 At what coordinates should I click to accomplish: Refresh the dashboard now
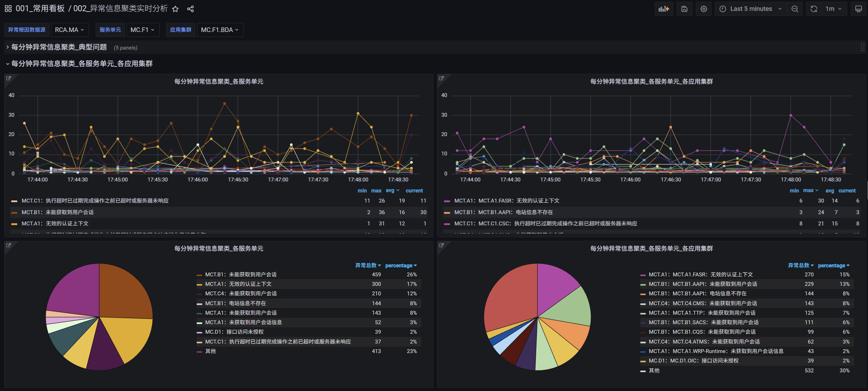[813, 9]
